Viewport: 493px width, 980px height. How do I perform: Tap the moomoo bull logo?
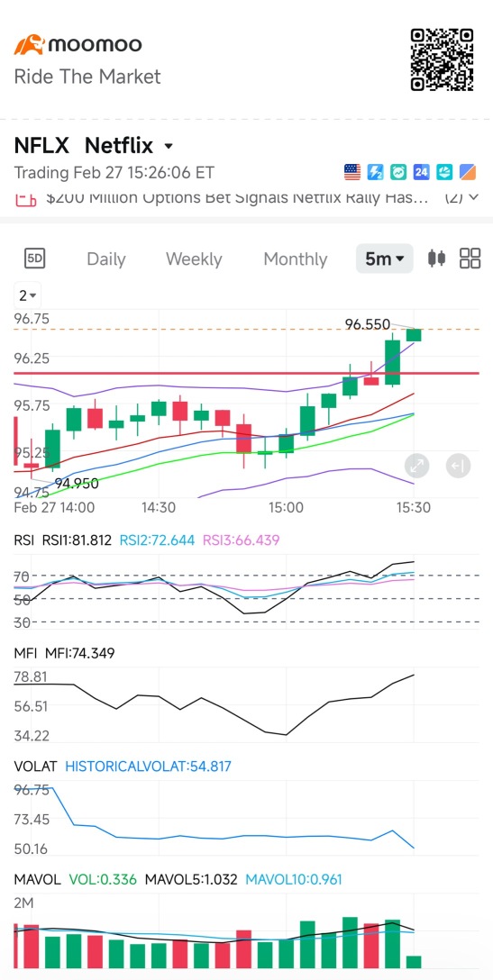(30, 45)
